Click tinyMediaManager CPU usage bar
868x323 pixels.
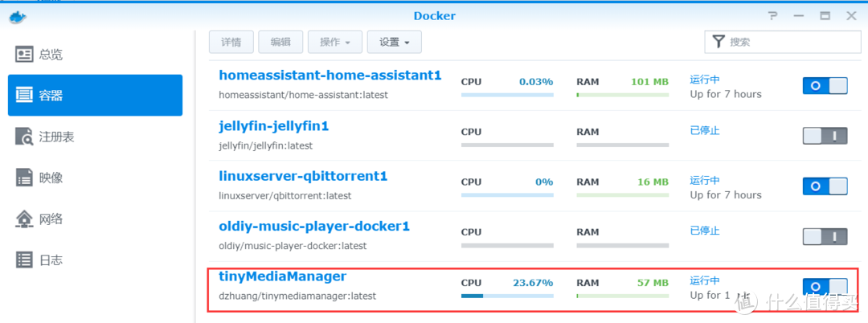507,296
